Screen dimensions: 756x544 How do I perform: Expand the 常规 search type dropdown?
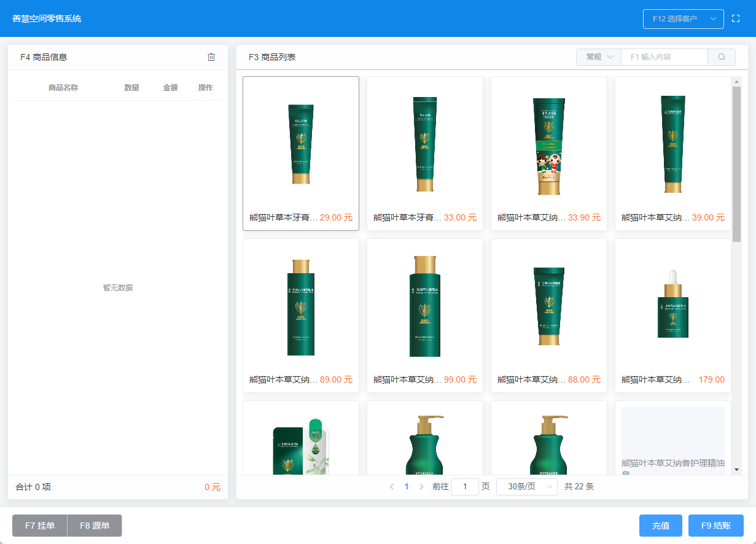coord(599,57)
